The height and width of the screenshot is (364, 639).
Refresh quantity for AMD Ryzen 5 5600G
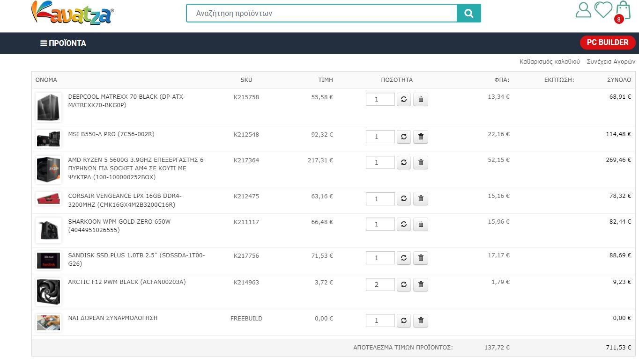coord(404,162)
